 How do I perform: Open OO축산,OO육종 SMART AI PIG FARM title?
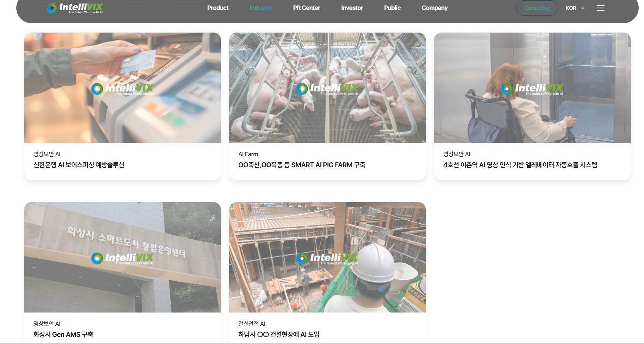click(302, 165)
